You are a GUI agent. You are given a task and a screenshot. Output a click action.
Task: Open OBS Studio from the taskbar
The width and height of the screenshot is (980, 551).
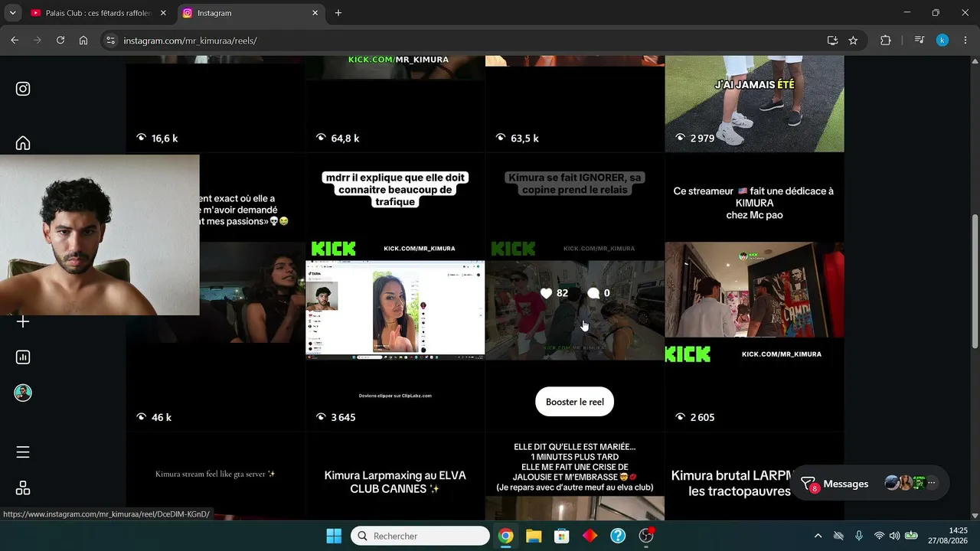pyautogui.click(x=646, y=536)
